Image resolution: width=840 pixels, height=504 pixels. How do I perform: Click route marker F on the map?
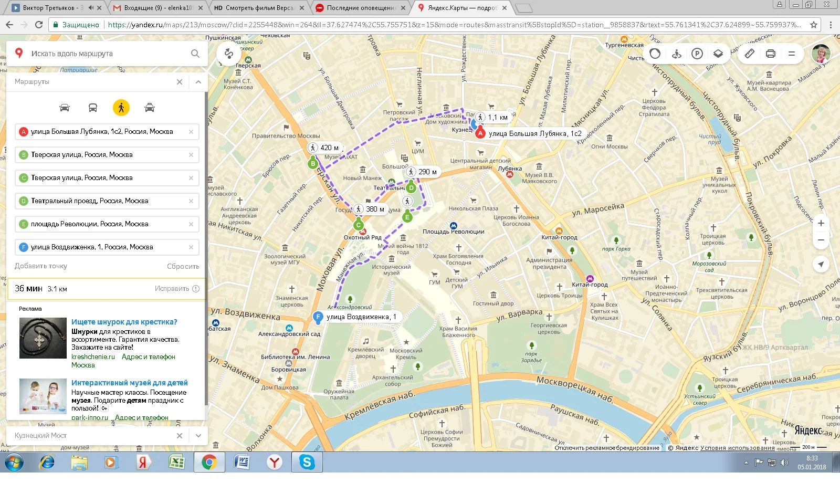pos(318,317)
